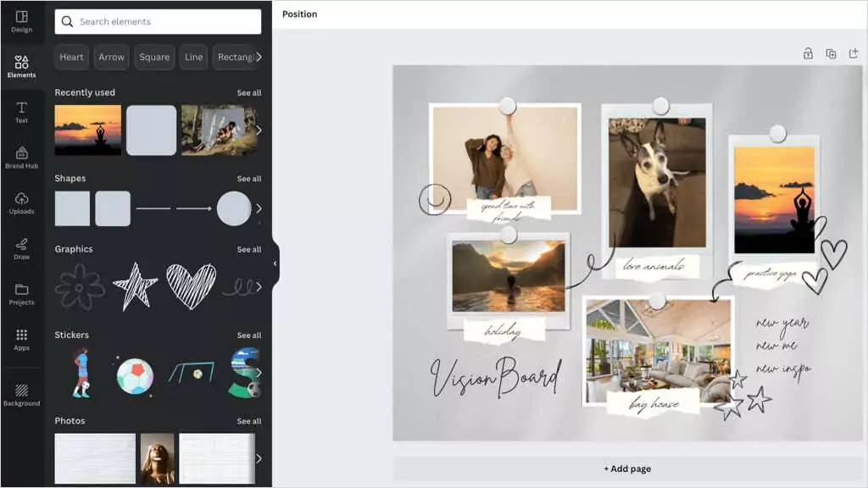Open See all for Stickers

[x=249, y=335]
